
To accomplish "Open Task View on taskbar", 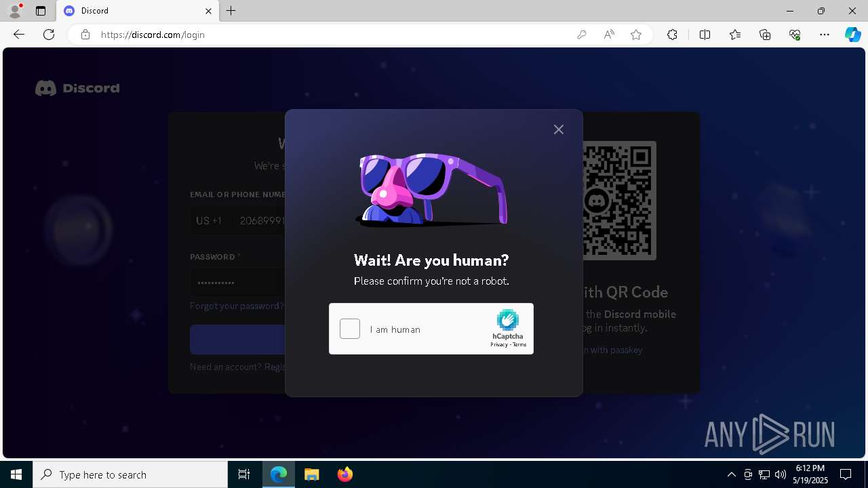I will tap(244, 474).
